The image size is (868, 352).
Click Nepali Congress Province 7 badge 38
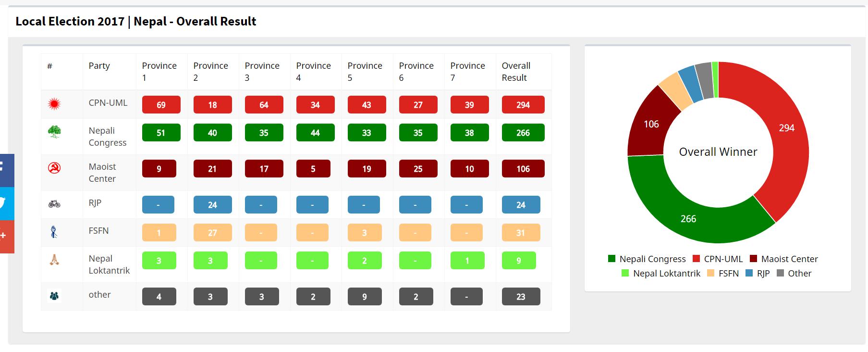(x=469, y=133)
